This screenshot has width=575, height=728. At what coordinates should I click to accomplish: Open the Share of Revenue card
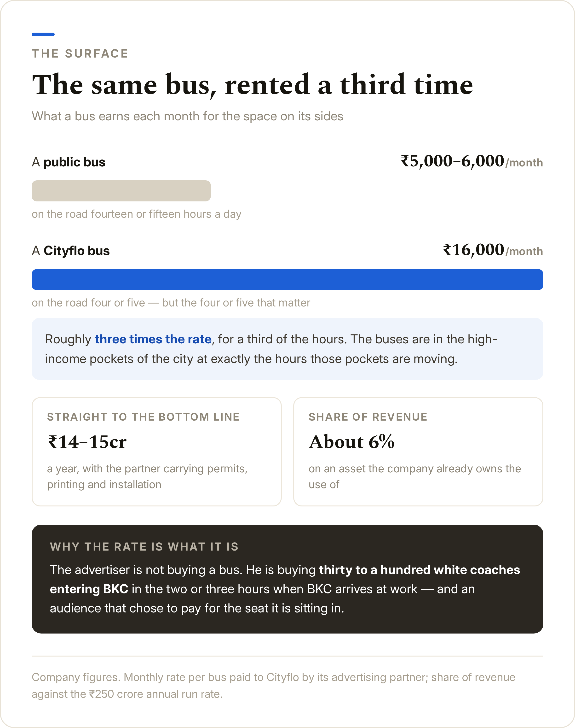(418, 452)
